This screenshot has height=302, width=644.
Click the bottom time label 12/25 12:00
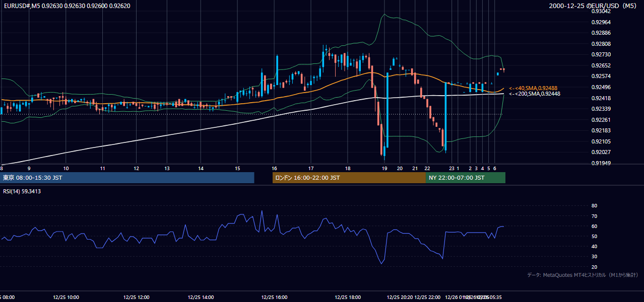coord(136,297)
